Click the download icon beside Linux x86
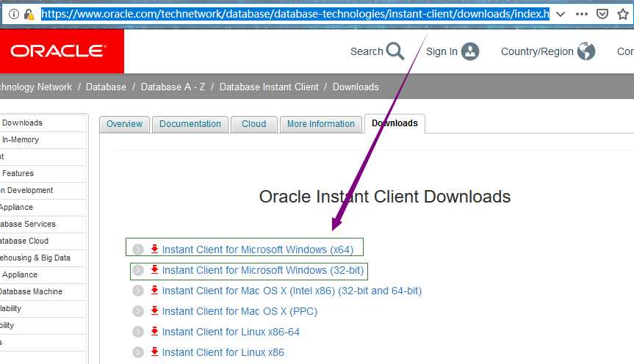 click(x=154, y=352)
